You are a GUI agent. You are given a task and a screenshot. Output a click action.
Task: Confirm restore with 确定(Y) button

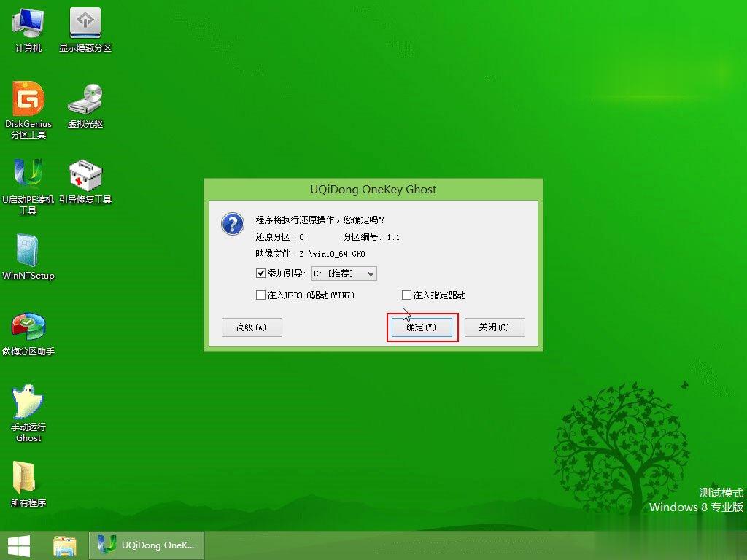pyautogui.click(x=422, y=327)
